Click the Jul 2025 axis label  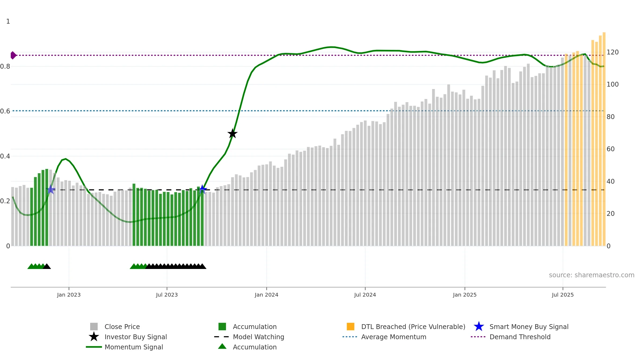coord(563,295)
